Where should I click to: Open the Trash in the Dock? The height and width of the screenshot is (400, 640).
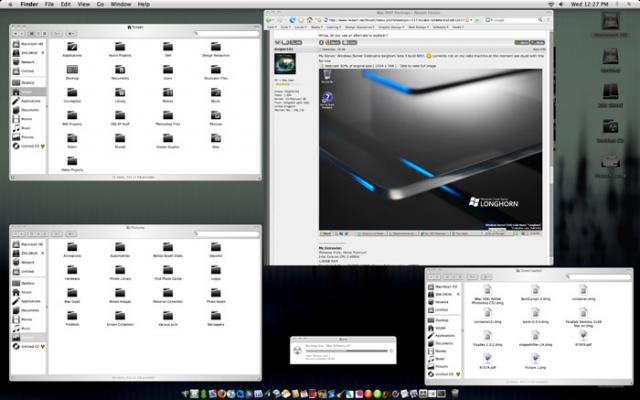tap(454, 393)
